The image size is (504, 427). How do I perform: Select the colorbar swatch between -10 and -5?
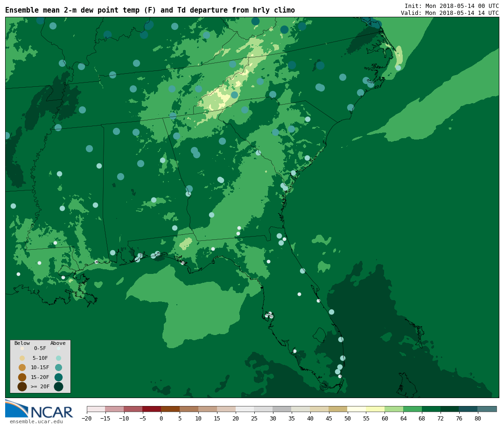133,409
